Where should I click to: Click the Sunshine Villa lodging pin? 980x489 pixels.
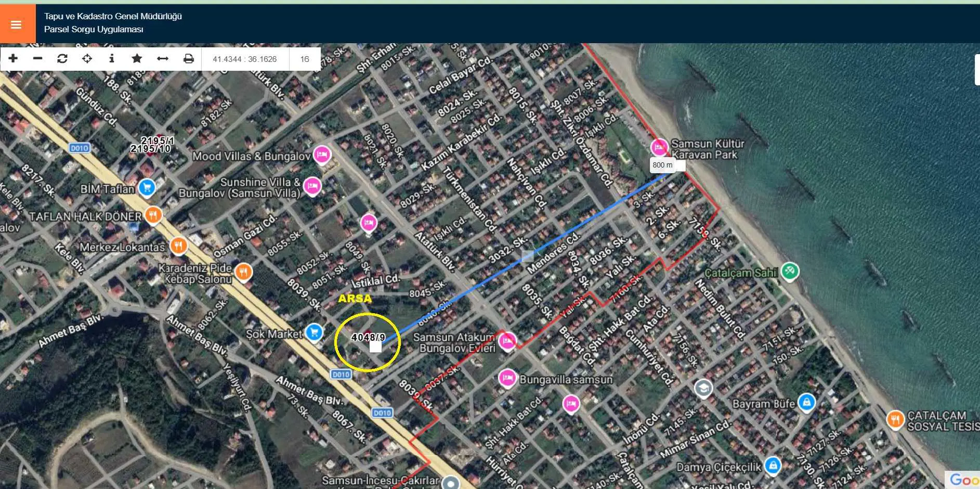pyautogui.click(x=312, y=186)
